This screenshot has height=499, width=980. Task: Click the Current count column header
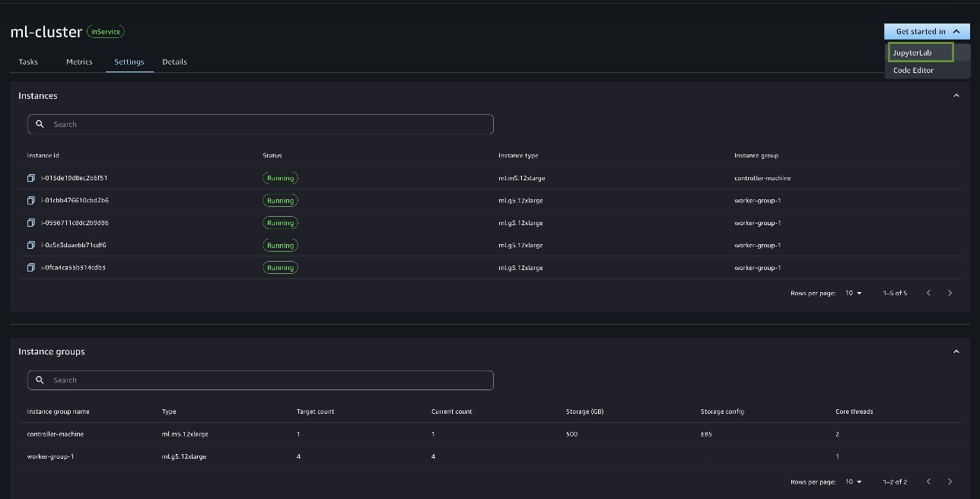pyautogui.click(x=451, y=412)
